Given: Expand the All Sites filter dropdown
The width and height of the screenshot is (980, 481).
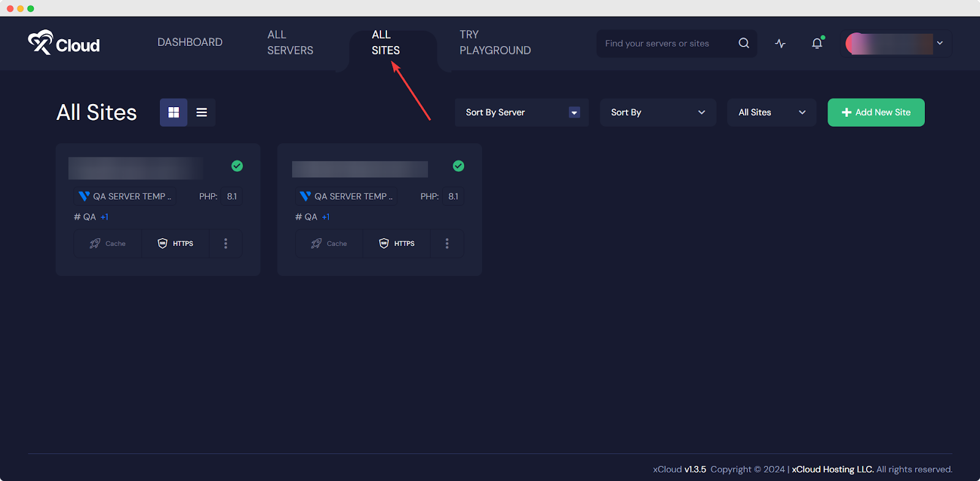Looking at the screenshot, I should [x=771, y=113].
